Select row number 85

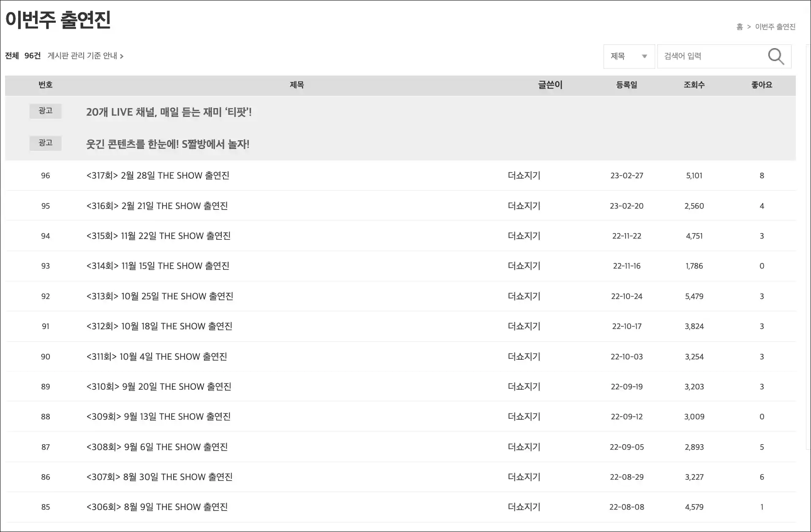[45, 507]
